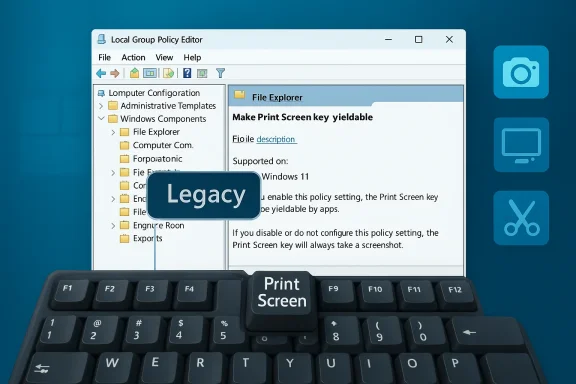Expand the Administrative Templates node
The image size is (576, 384).
101,106
